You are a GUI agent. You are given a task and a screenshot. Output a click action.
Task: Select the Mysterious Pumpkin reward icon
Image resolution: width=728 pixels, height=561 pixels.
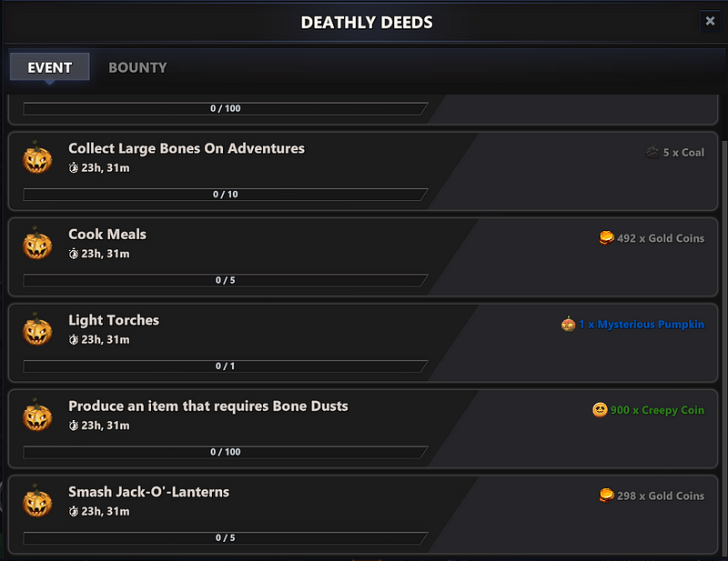click(566, 325)
